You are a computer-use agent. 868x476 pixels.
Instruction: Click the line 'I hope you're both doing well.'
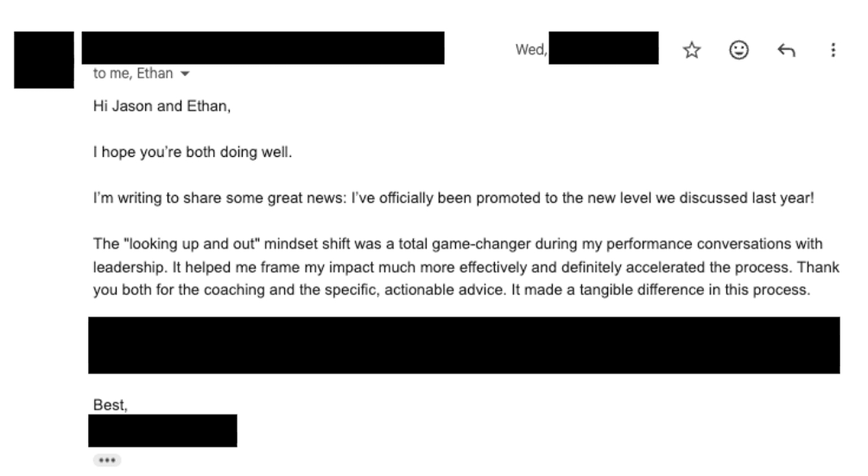pyautogui.click(x=193, y=152)
